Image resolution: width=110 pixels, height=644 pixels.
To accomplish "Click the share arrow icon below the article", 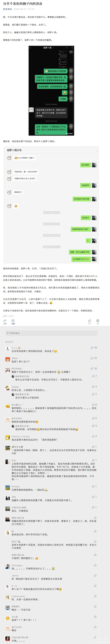I will 5,321.
